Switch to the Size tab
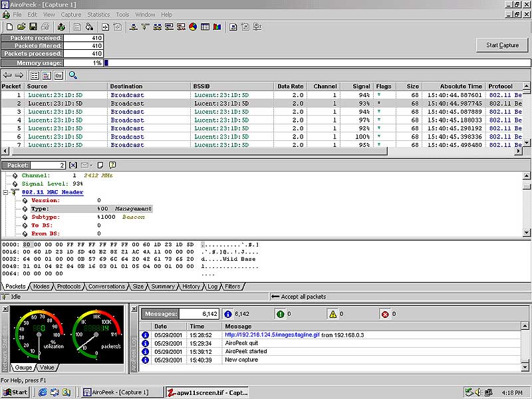Image resolution: width=532 pixels, height=399 pixels. click(138, 287)
